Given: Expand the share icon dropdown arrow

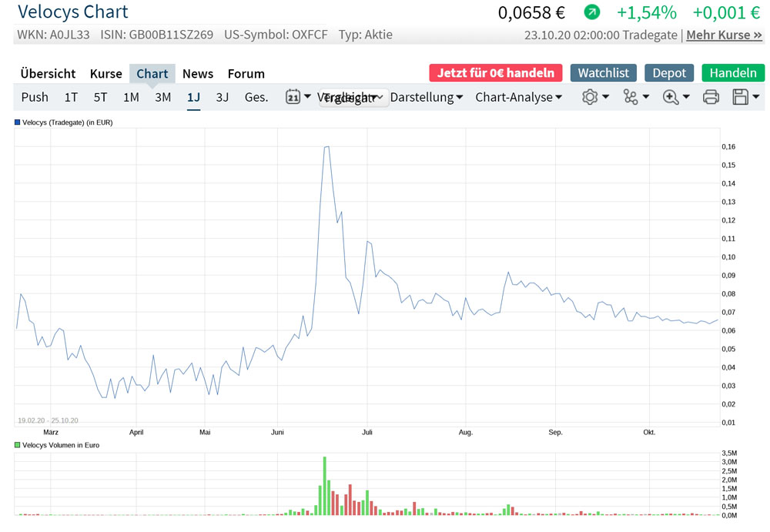Looking at the screenshot, I should tap(646, 97).
